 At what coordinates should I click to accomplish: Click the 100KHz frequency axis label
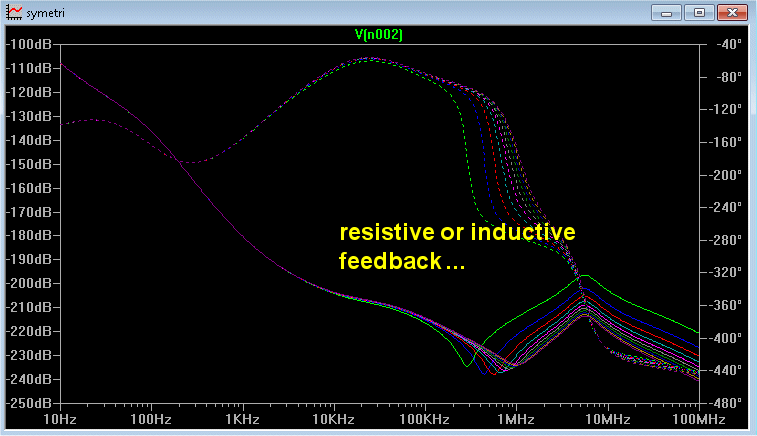(x=425, y=419)
